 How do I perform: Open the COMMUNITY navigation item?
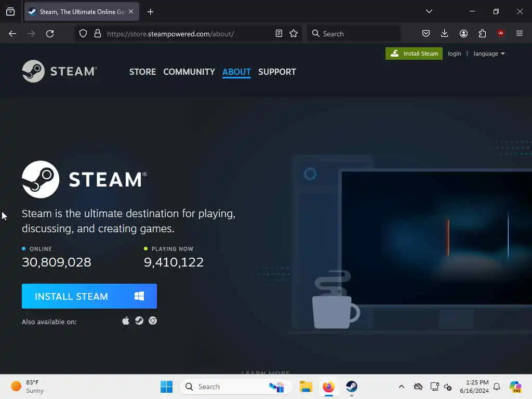(x=189, y=72)
